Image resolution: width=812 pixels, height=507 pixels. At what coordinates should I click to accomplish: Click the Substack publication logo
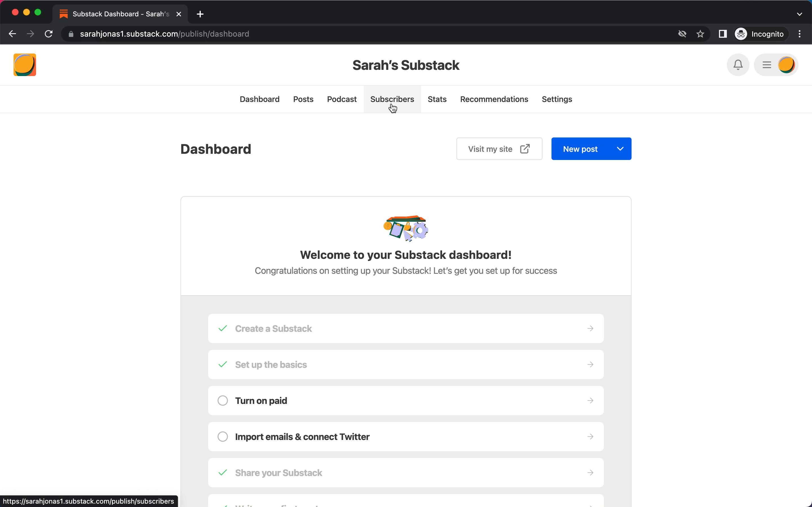[x=25, y=65]
